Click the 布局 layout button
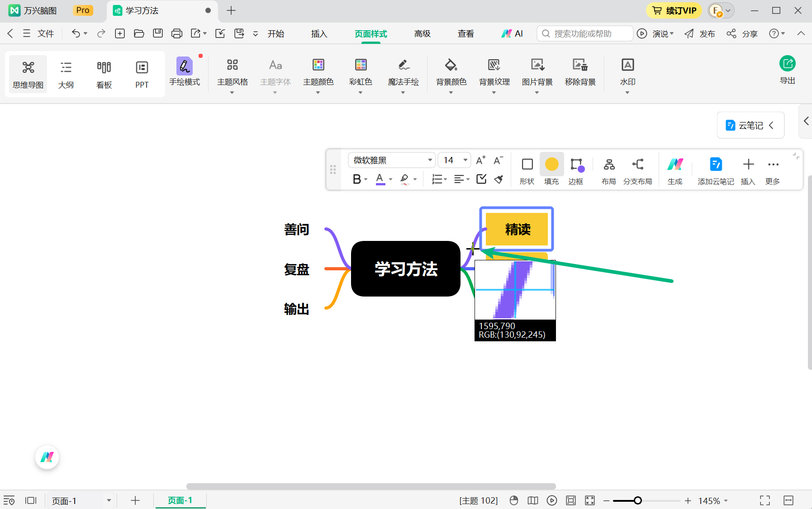The image size is (812, 509). pos(609,170)
